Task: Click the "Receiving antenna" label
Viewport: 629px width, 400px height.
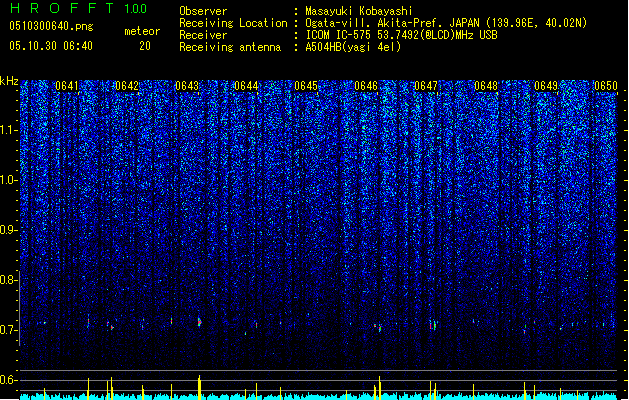Action: coord(230,47)
